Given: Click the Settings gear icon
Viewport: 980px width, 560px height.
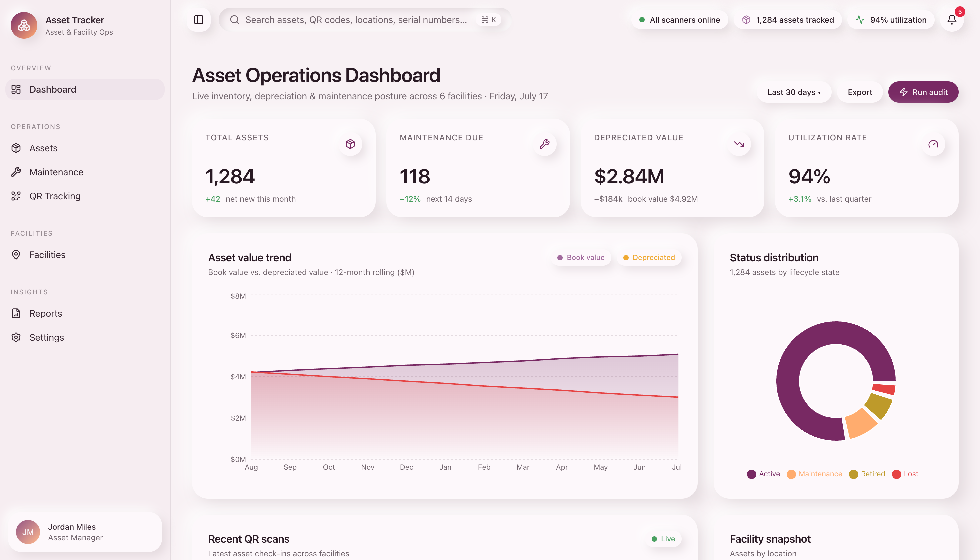Looking at the screenshot, I should [x=16, y=337].
